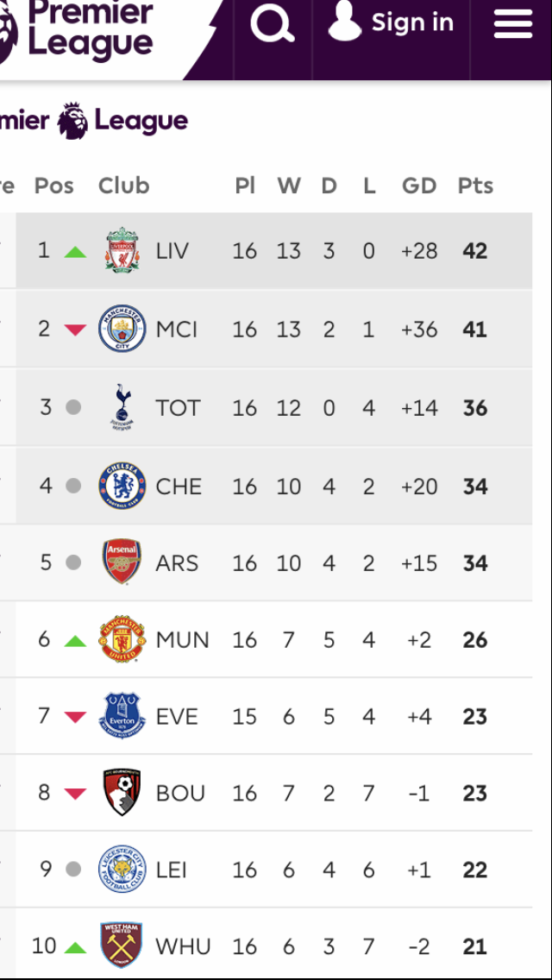The image size is (552, 980).
Task: Click the Sign in button
Action: [392, 23]
